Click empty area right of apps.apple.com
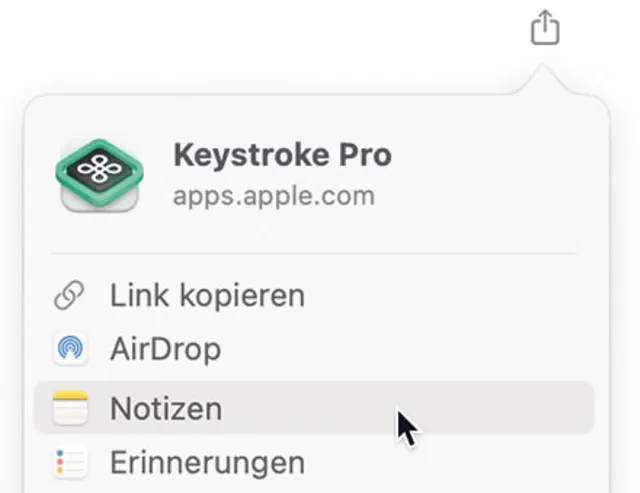Image resolution: width=640 pixels, height=493 pixels. click(x=480, y=195)
